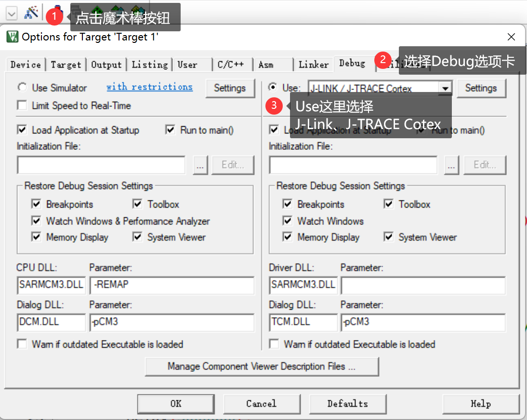527x420 pixels.
Task: Browse for simulator Initialization File with '...' button
Action: (201, 165)
